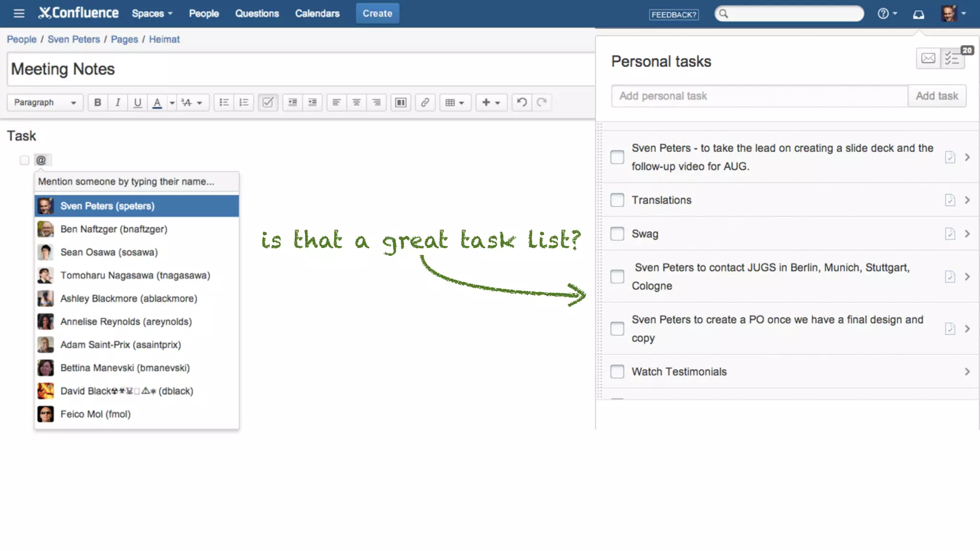Check the Translations task
Image resolution: width=980 pixels, height=551 pixels.
[x=617, y=200]
